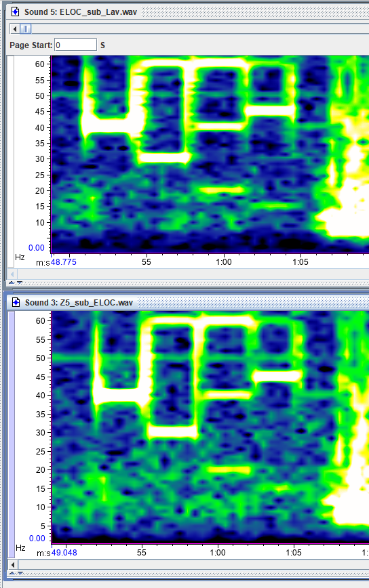Click the left arrow of the Sound 3 bottom scrollbar
This screenshot has height=588, width=369.
(x=13, y=564)
